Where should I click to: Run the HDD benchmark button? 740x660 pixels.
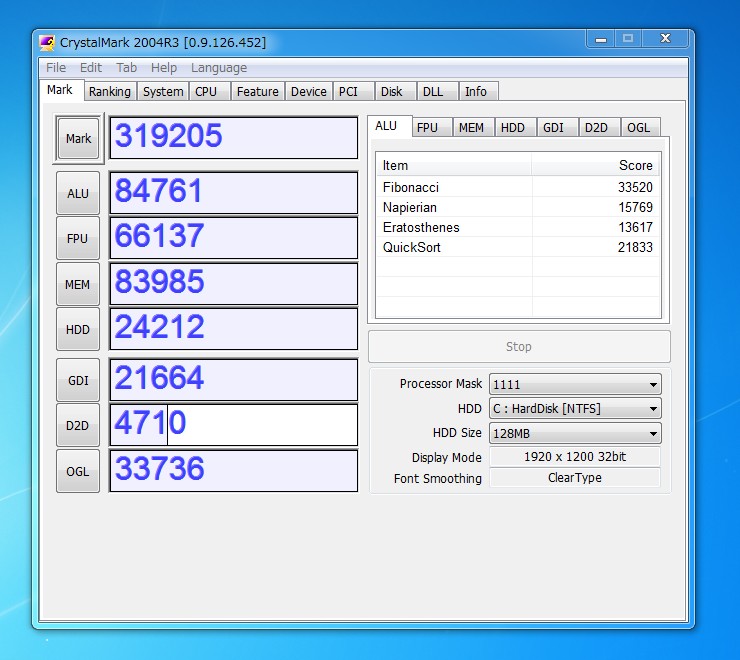78,329
